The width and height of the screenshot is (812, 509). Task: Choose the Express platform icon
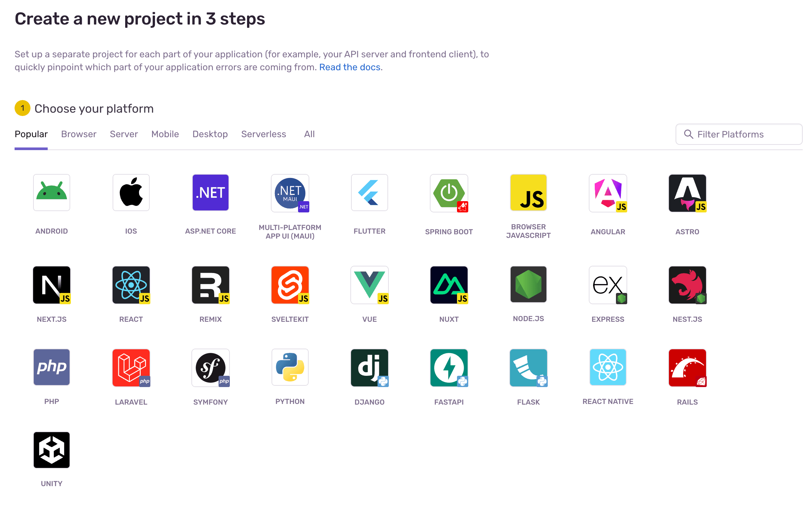608,285
